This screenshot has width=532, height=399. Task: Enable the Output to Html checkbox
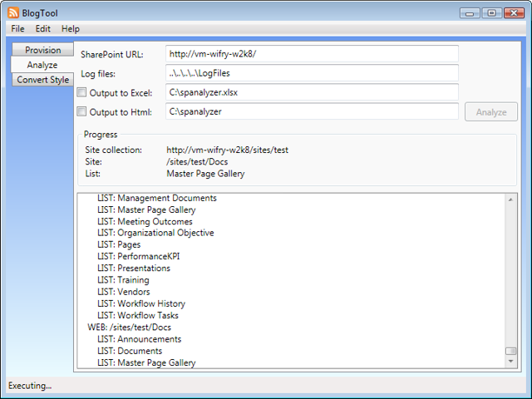(81, 111)
